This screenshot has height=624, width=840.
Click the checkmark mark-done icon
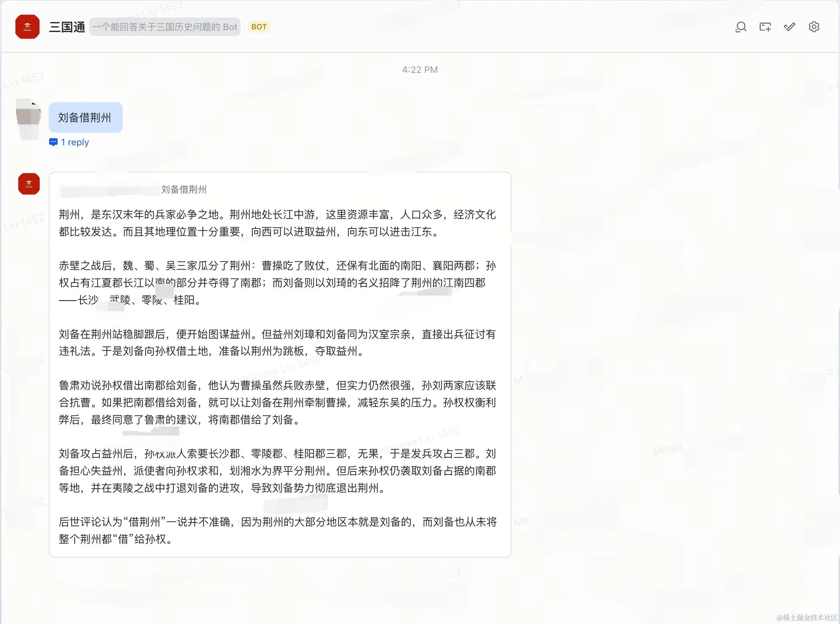coord(789,27)
